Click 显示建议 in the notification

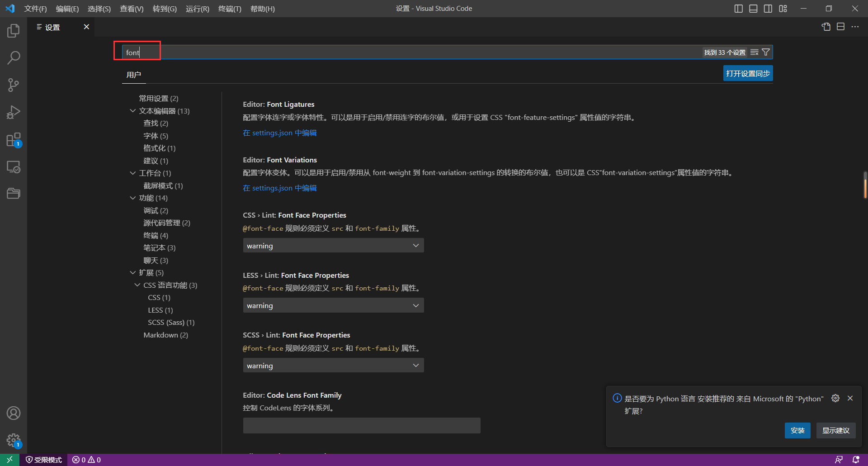tap(836, 430)
